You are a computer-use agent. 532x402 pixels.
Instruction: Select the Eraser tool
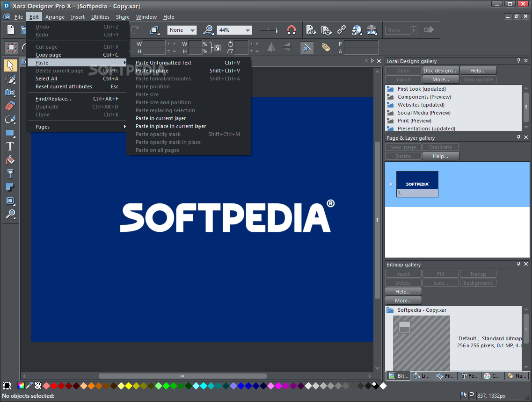(x=10, y=106)
